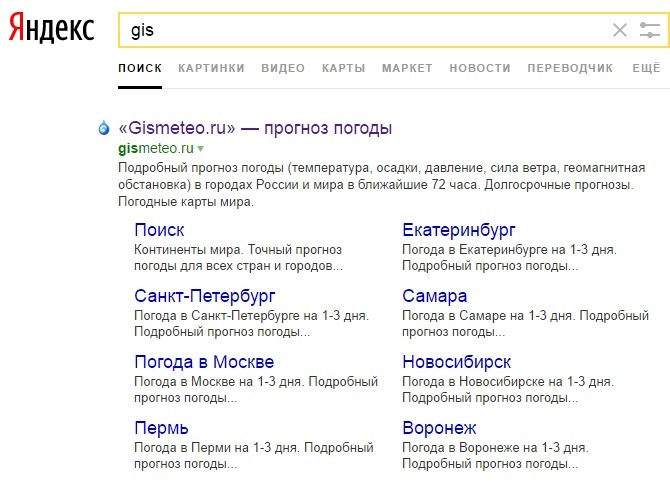This screenshot has height=486, width=670.
Task: Open the Екатеринбург sitelink
Action: (459, 230)
